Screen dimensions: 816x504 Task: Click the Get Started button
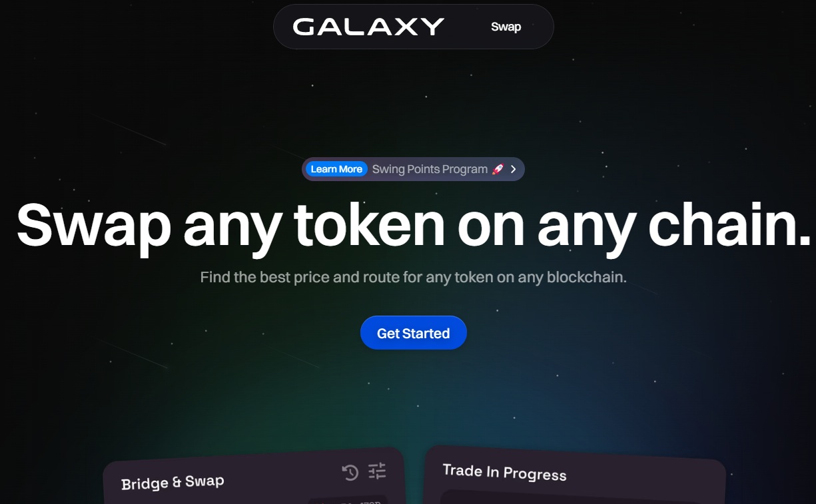414,333
